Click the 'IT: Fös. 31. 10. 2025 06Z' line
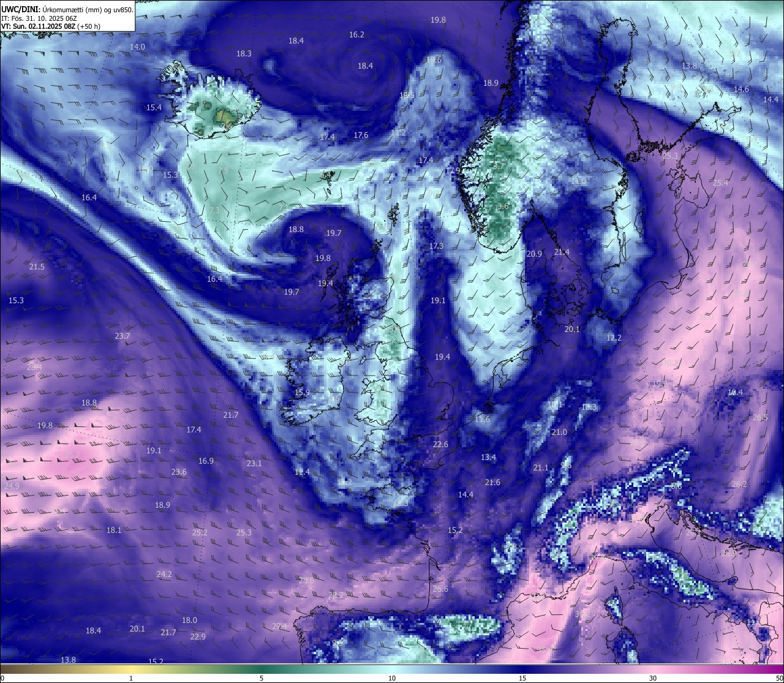The image size is (784, 683). coord(39,18)
